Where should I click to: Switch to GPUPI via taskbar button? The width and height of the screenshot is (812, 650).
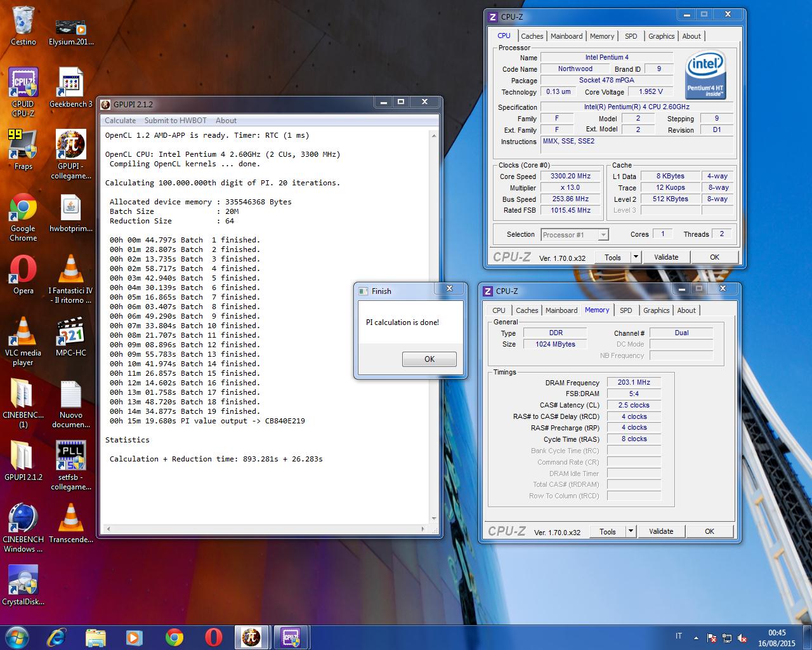[x=252, y=637]
